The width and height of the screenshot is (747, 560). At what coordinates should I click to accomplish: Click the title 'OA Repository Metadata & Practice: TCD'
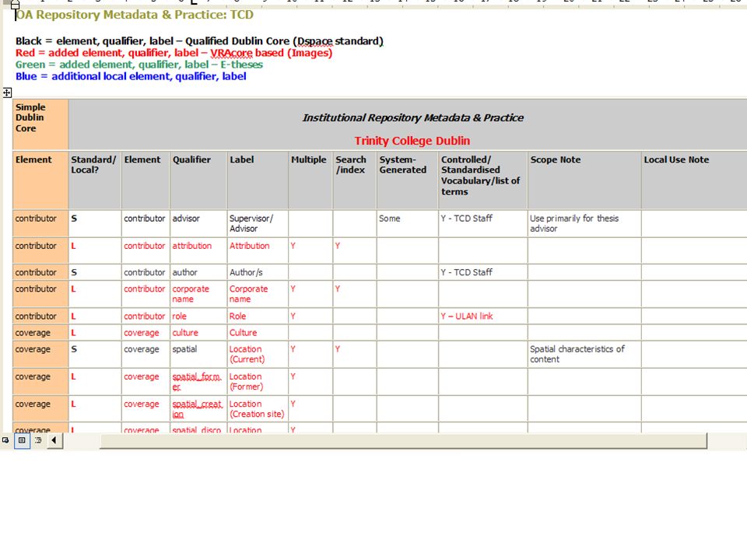coord(135,15)
